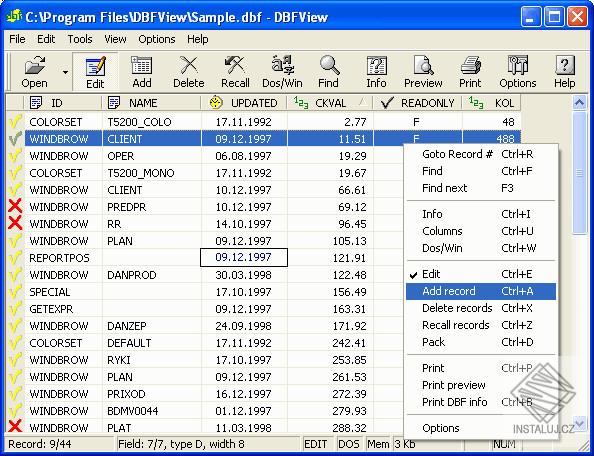This screenshot has height=456, width=594.
Task: Click the 09.12.1997 cell in REPORTPOS row
Action: [x=244, y=258]
